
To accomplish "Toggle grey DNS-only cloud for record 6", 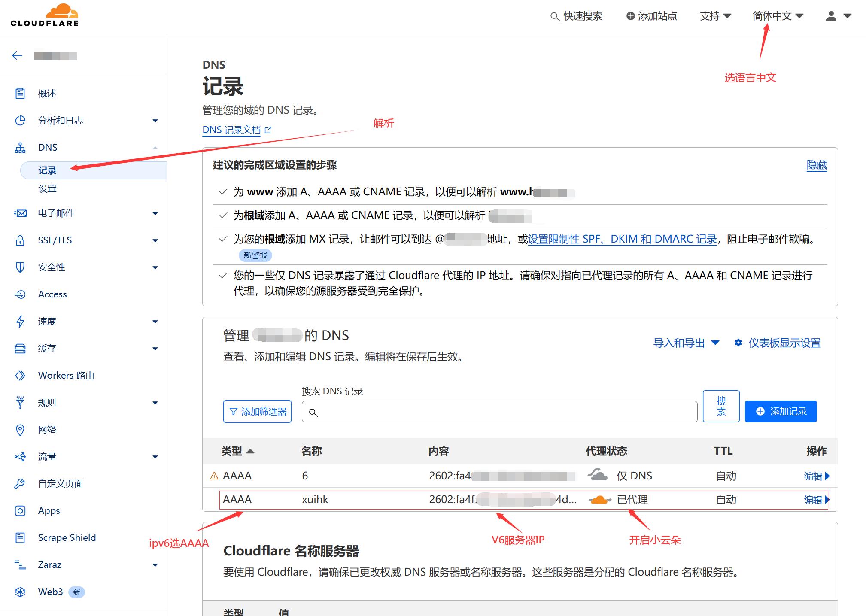I will (597, 476).
